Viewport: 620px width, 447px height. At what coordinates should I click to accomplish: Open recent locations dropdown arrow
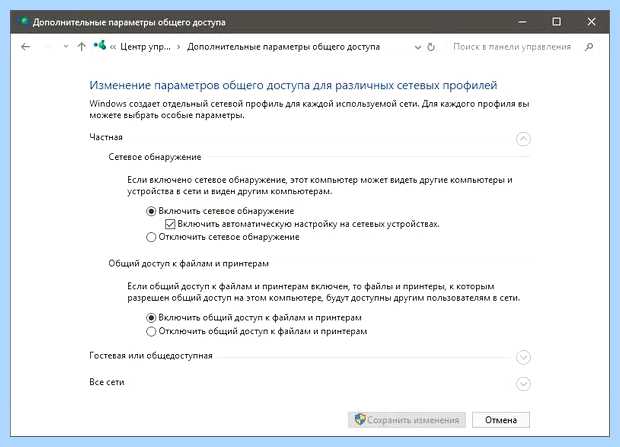(x=66, y=47)
